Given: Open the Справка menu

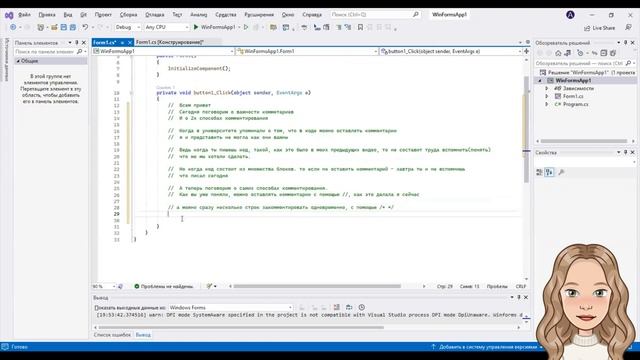Looking at the screenshot, I should tap(312, 15).
